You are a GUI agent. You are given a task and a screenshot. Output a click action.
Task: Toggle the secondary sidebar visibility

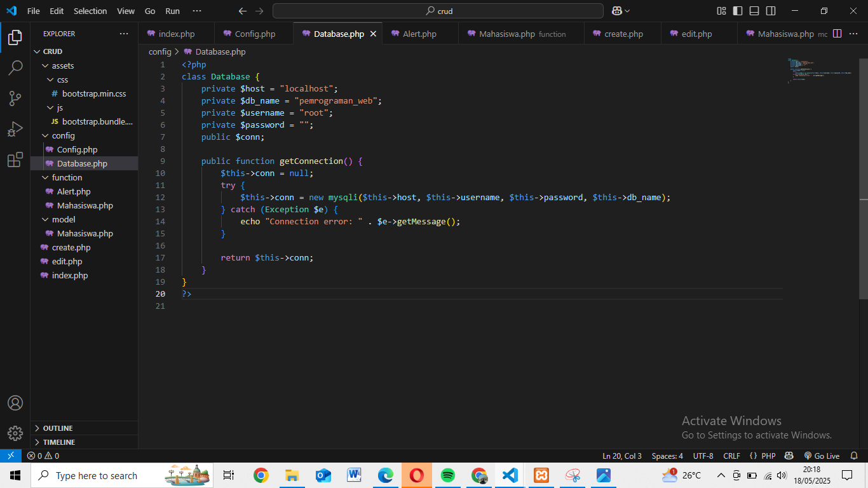click(770, 11)
